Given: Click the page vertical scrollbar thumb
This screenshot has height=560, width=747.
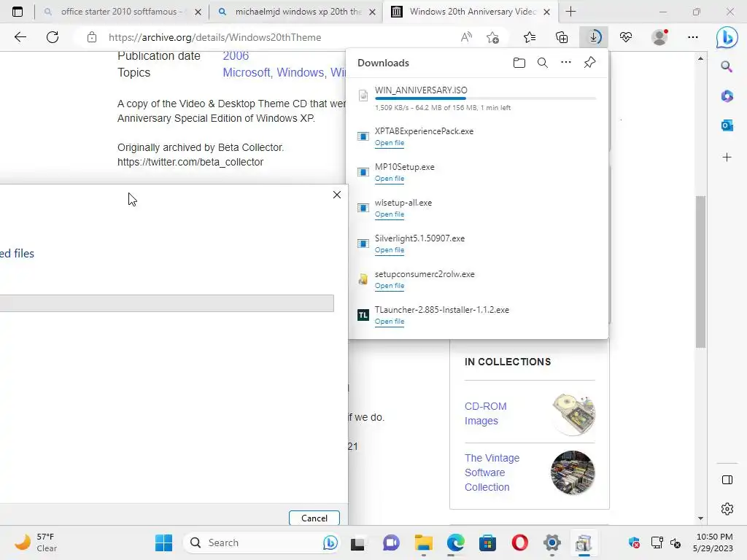Looking at the screenshot, I should [700, 272].
